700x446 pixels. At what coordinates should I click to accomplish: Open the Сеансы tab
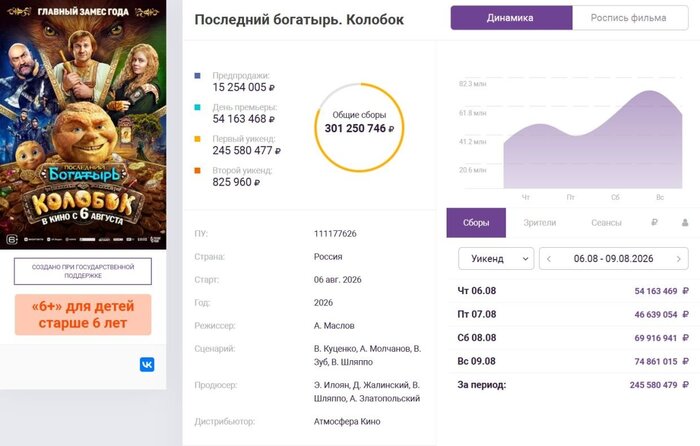(606, 222)
